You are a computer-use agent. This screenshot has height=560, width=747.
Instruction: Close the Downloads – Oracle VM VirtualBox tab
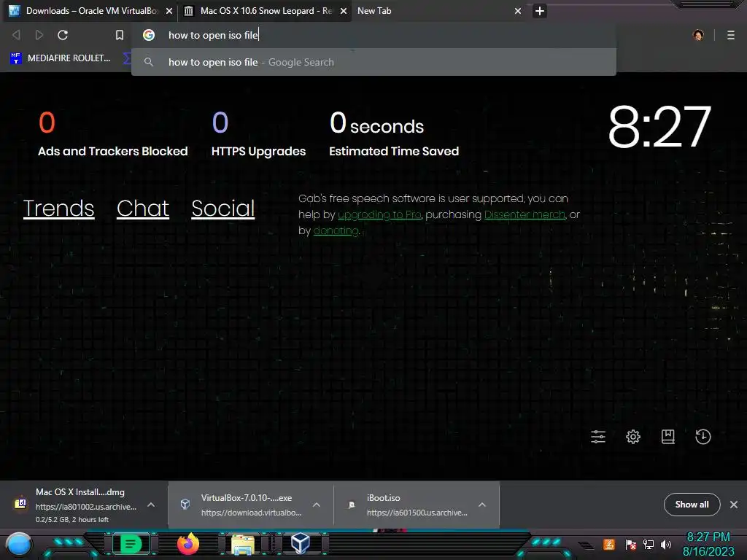[x=169, y=10]
